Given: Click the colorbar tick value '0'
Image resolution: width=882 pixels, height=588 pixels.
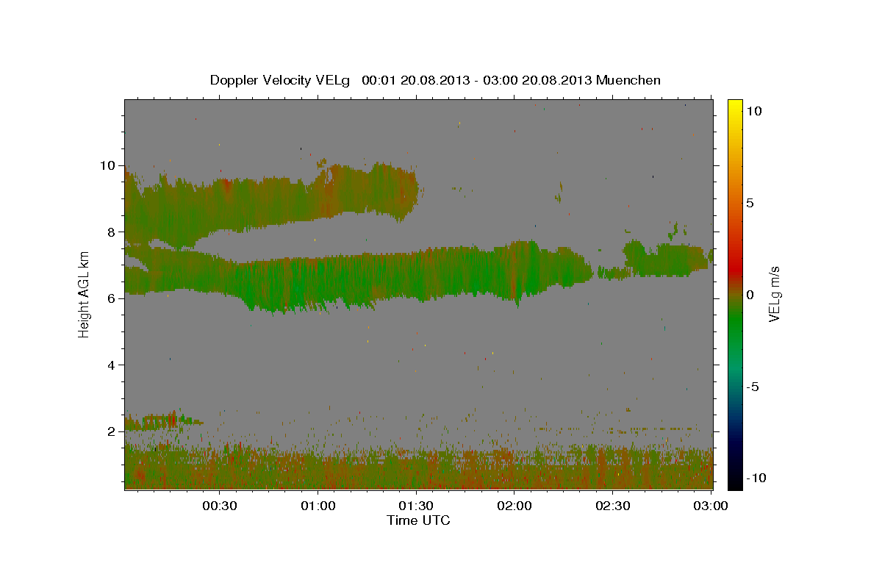Looking at the screenshot, I should click(x=750, y=295).
